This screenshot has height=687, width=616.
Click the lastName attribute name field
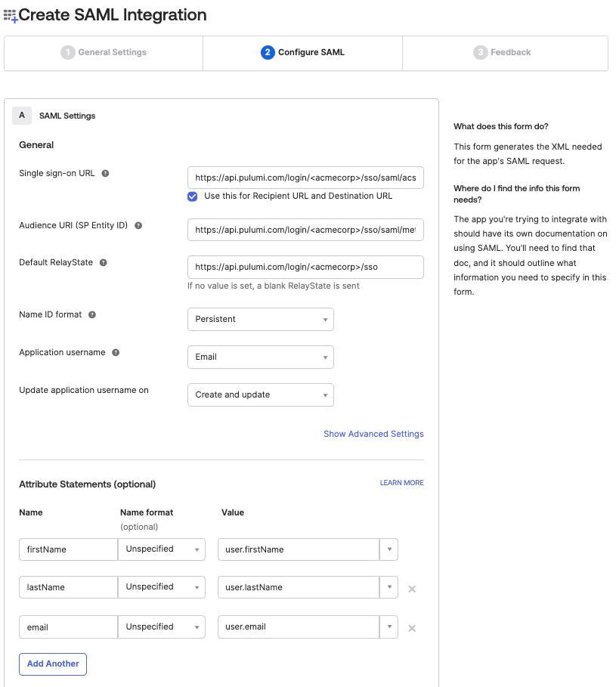[68, 587]
